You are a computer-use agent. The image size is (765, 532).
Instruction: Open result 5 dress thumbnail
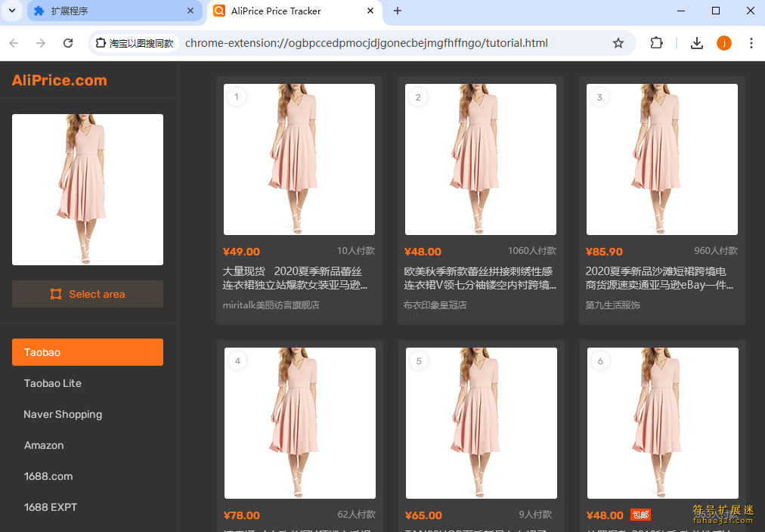(x=482, y=423)
